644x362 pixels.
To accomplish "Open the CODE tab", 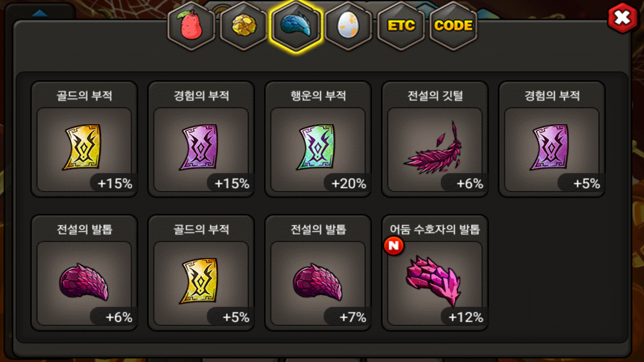I will click(x=453, y=26).
